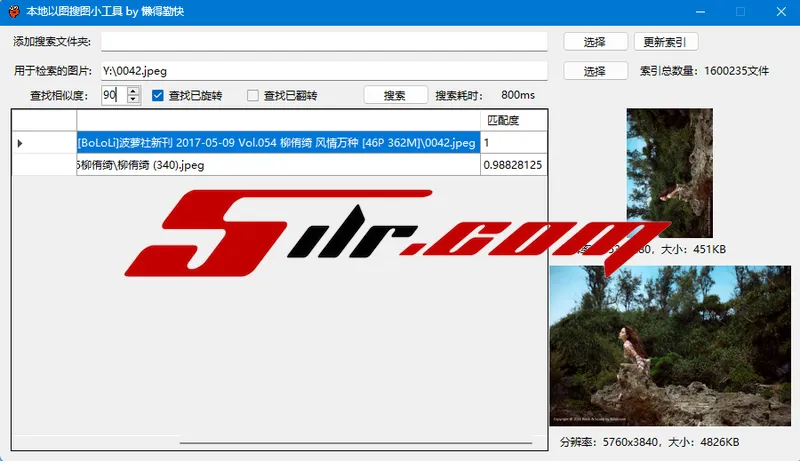
Task: Minimize the window
Action: tap(701, 12)
